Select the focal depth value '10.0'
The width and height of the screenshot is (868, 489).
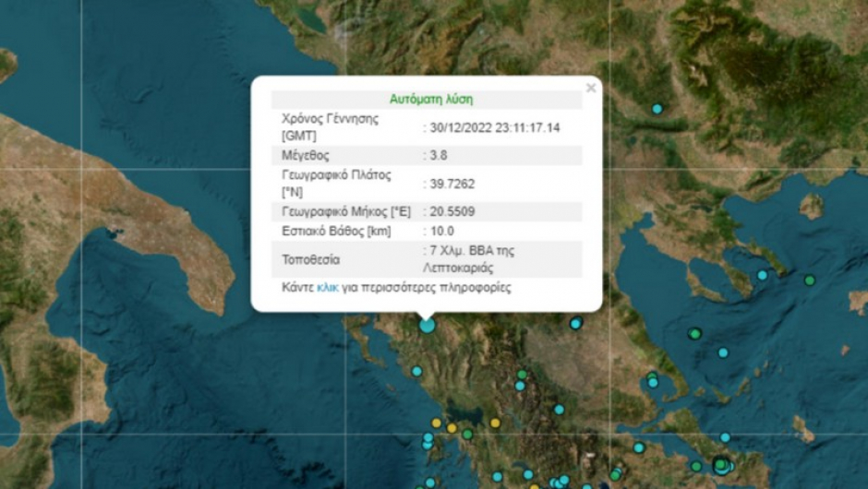point(441,232)
